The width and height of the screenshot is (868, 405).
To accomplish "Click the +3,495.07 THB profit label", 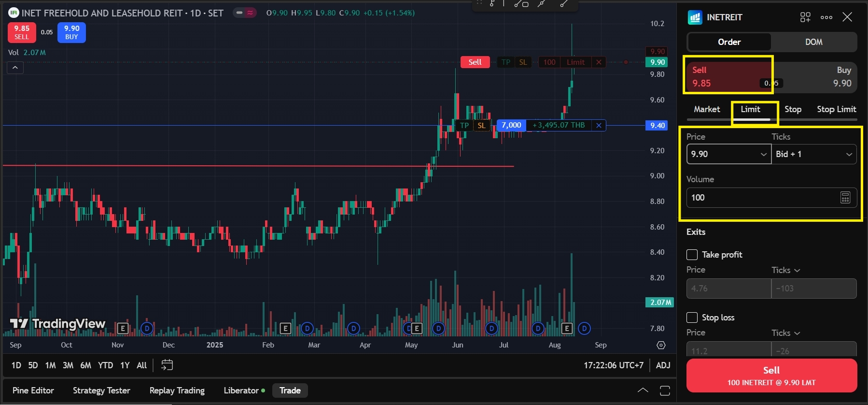I will pyautogui.click(x=559, y=125).
